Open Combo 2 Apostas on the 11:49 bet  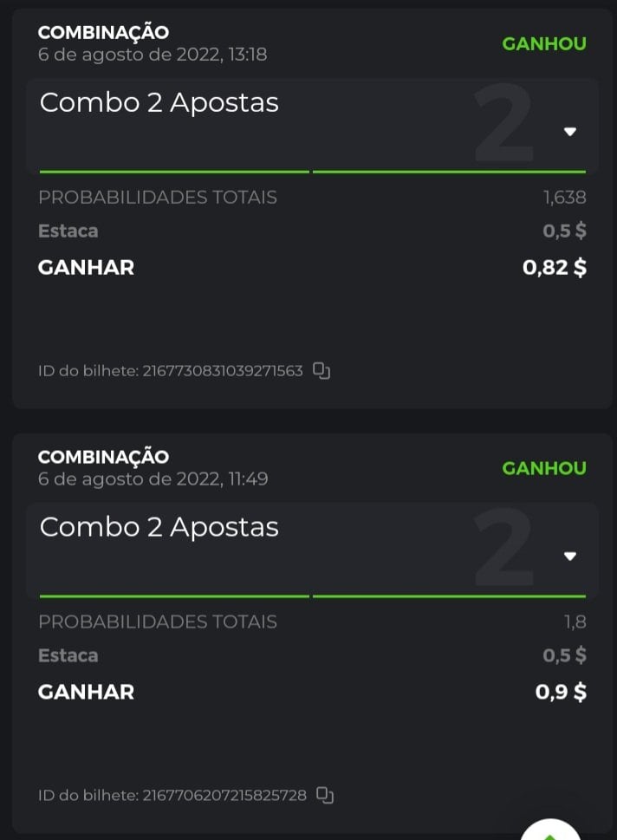click(159, 526)
